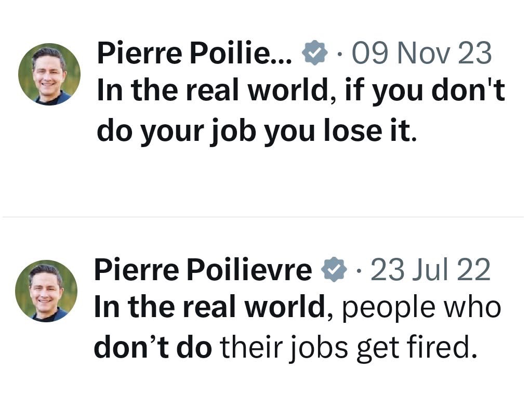
Task: Open the profile photo on the 23 Jul 22 tweet
Action: click(x=46, y=291)
